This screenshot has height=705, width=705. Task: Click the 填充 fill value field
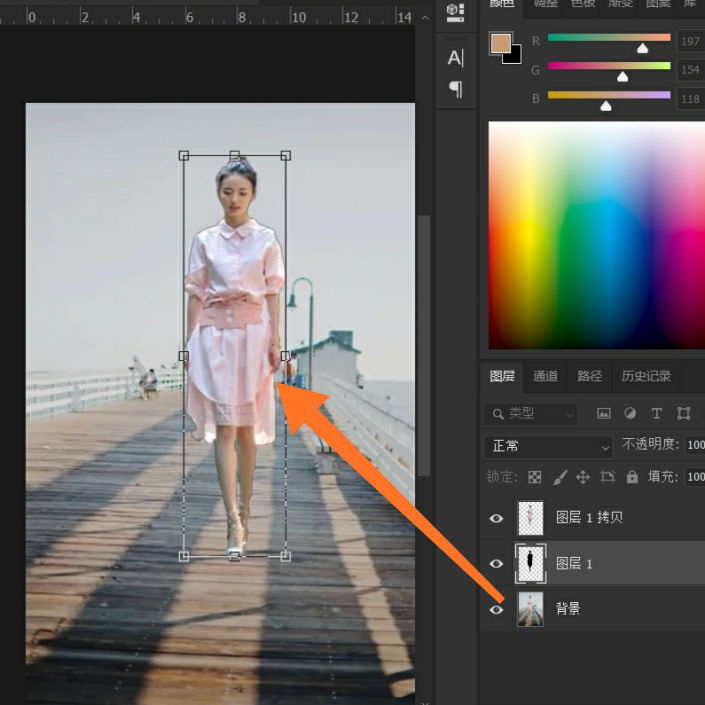[695, 477]
